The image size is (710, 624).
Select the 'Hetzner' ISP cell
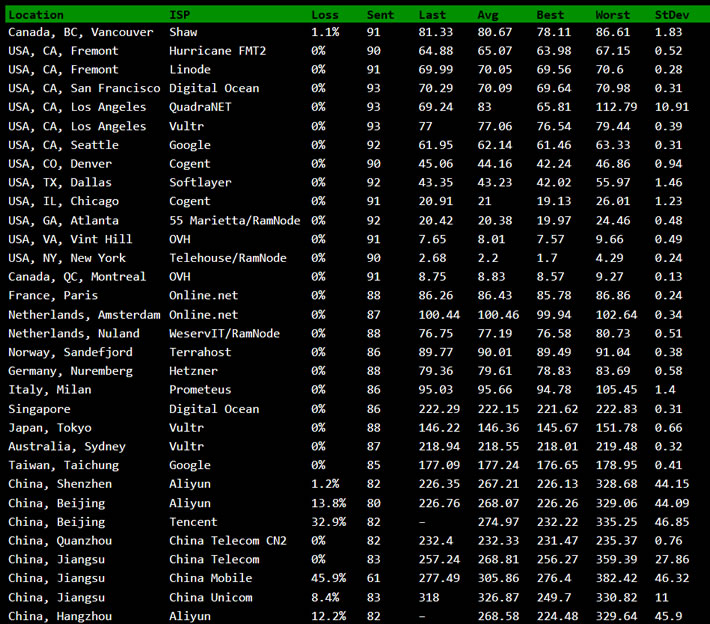pyautogui.click(x=193, y=371)
